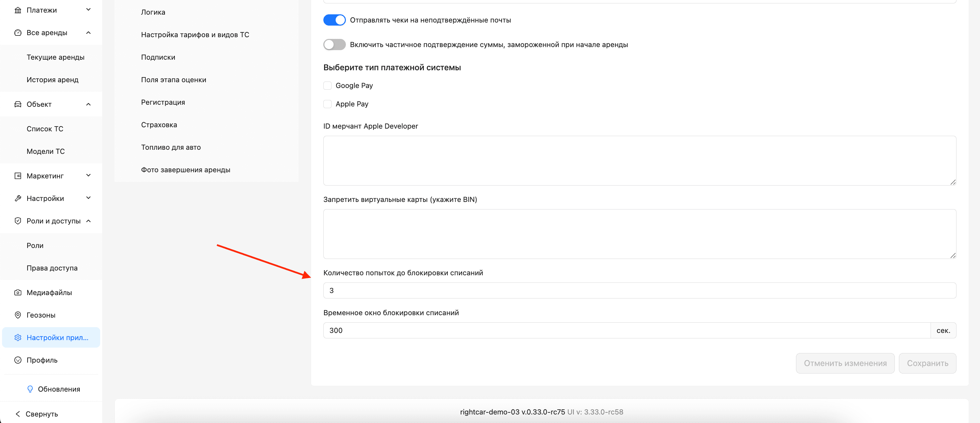Click the camera icon beside Медиафайлы

click(x=17, y=292)
